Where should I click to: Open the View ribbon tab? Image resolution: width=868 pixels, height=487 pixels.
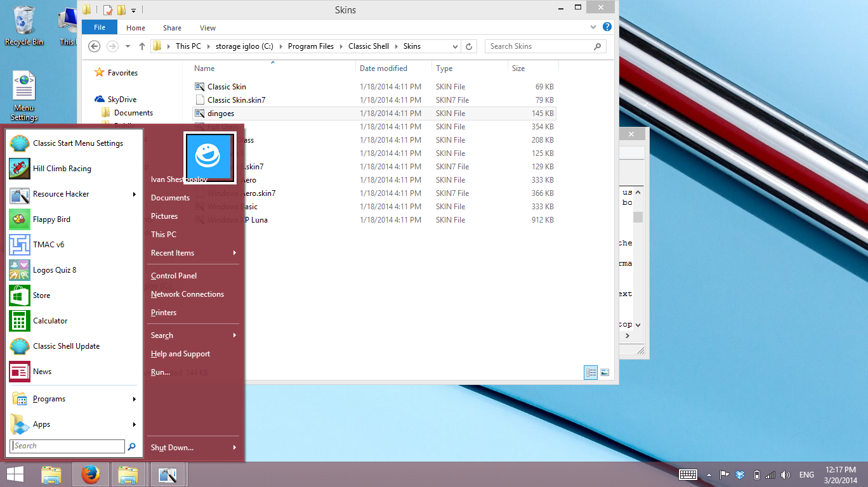207,28
